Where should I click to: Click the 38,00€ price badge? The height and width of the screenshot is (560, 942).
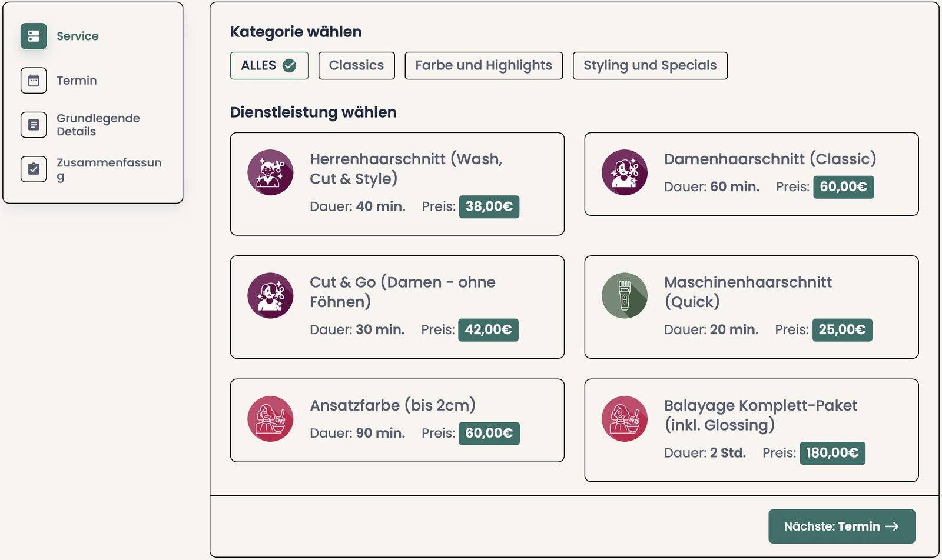coord(489,206)
